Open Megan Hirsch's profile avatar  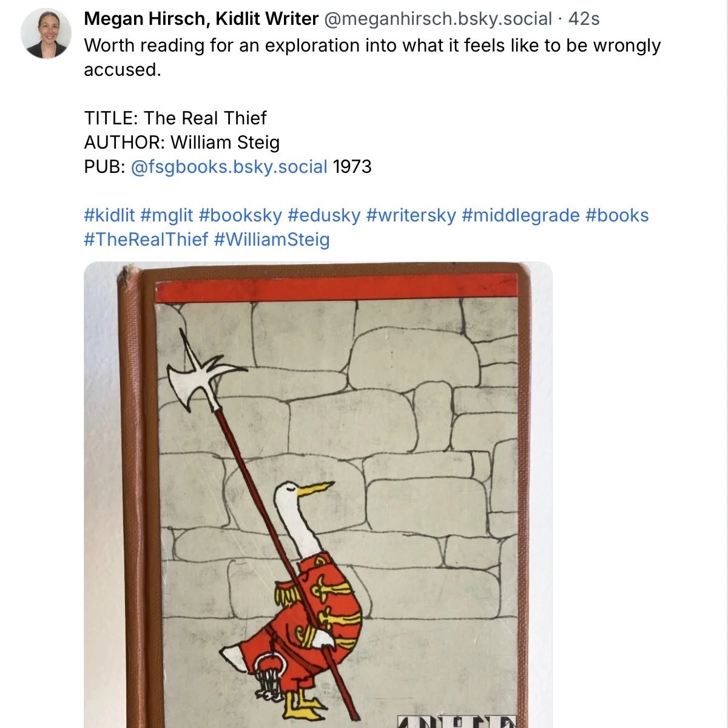pos(46,33)
